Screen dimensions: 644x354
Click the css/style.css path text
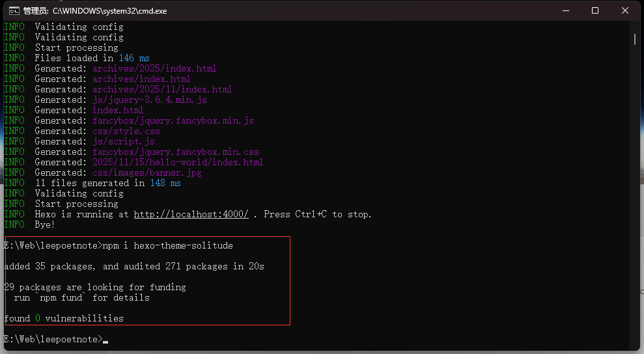click(x=126, y=131)
